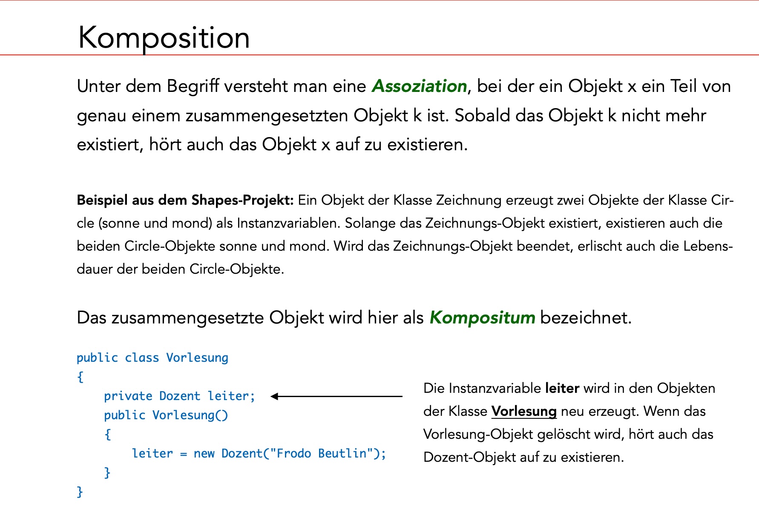
Task: Click the "Komposition" slide title
Action: tap(164, 38)
